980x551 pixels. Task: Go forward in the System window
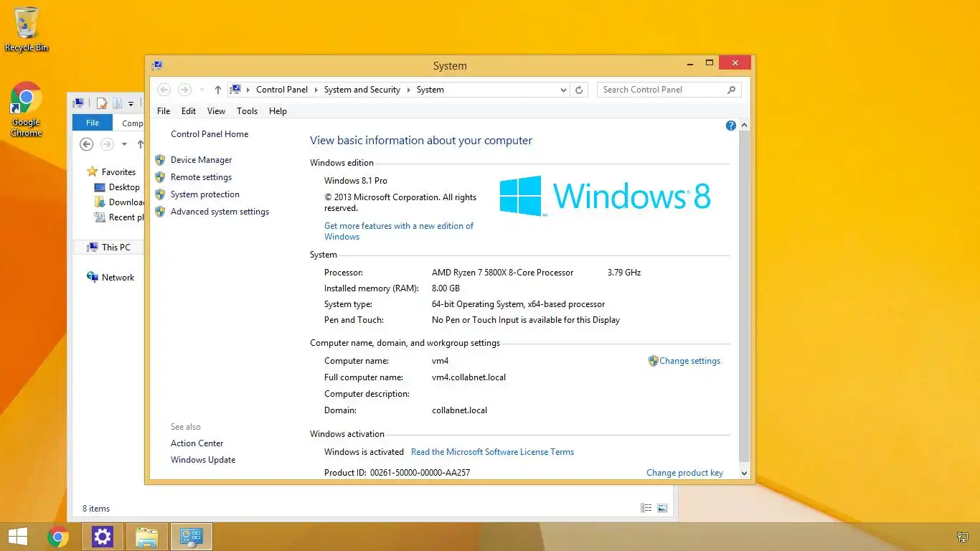coord(184,90)
